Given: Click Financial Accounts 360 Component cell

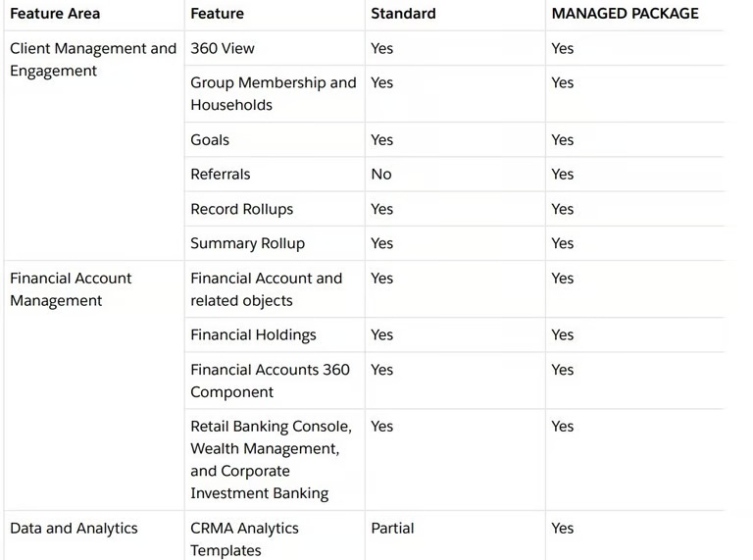Looking at the screenshot, I should coord(270,381).
